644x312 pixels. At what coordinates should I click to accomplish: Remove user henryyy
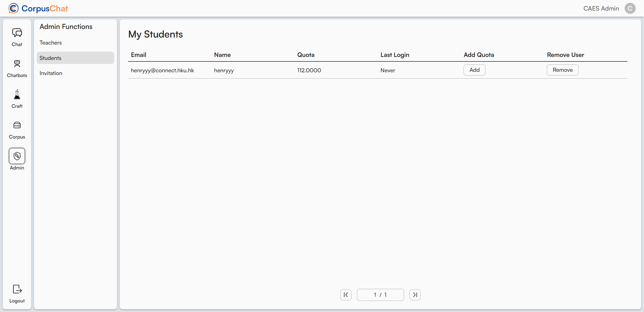[x=562, y=70]
